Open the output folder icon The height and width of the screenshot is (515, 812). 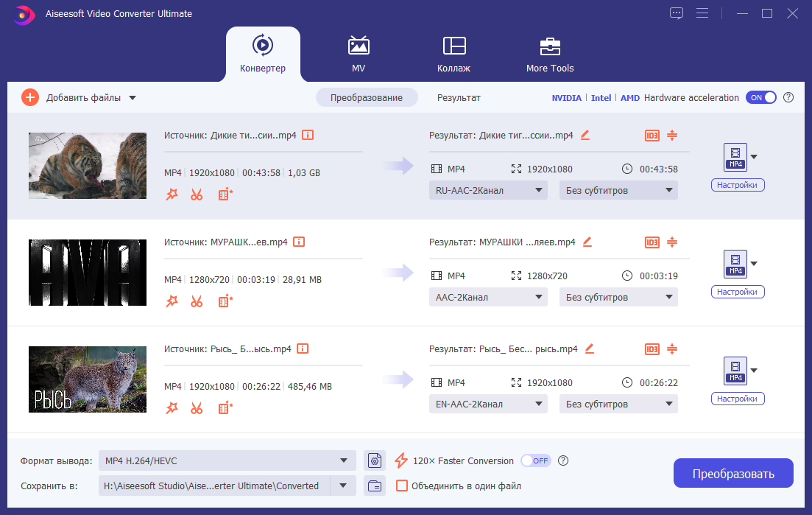click(375, 486)
